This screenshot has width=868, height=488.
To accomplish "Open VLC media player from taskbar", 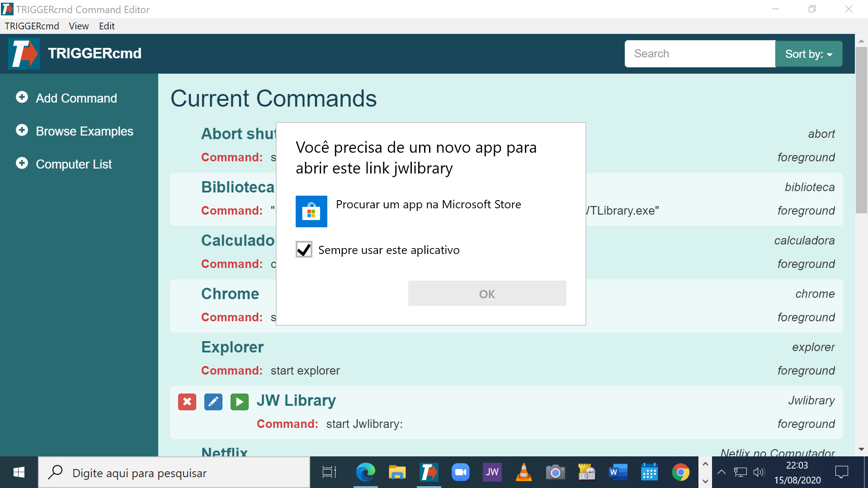I will pos(524,473).
